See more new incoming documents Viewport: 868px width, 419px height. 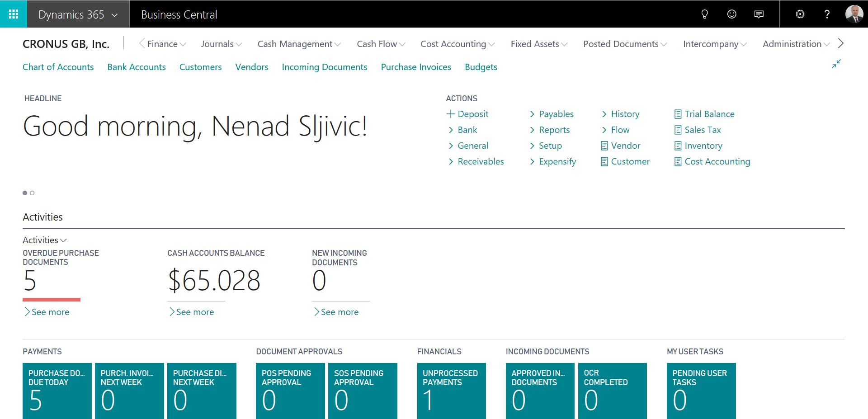coord(336,312)
